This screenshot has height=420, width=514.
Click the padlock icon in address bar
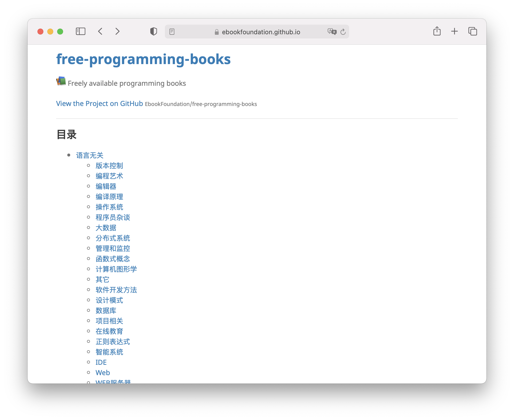pyautogui.click(x=217, y=32)
